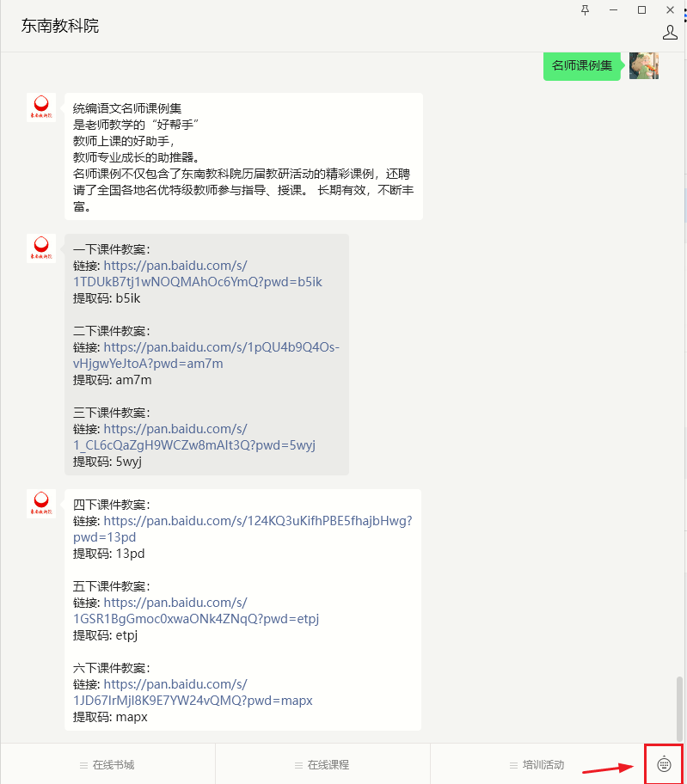Open 在线课程 bottom menu
The image size is (687, 784).
click(x=322, y=764)
